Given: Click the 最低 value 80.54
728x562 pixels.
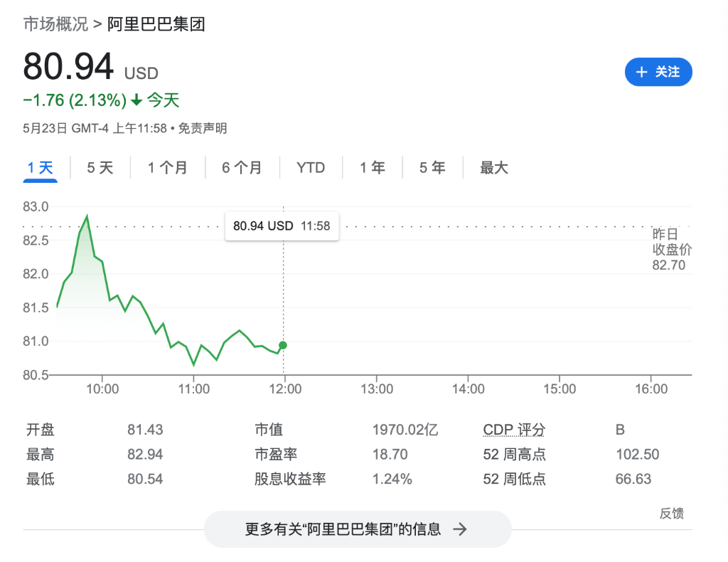Looking at the screenshot, I should pyautogui.click(x=145, y=479).
